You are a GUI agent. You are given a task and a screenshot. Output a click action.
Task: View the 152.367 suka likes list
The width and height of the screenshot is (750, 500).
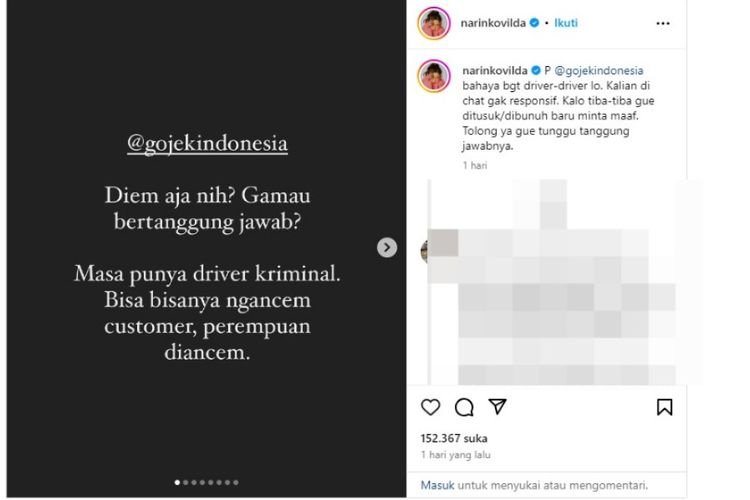(x=454, y=438)
